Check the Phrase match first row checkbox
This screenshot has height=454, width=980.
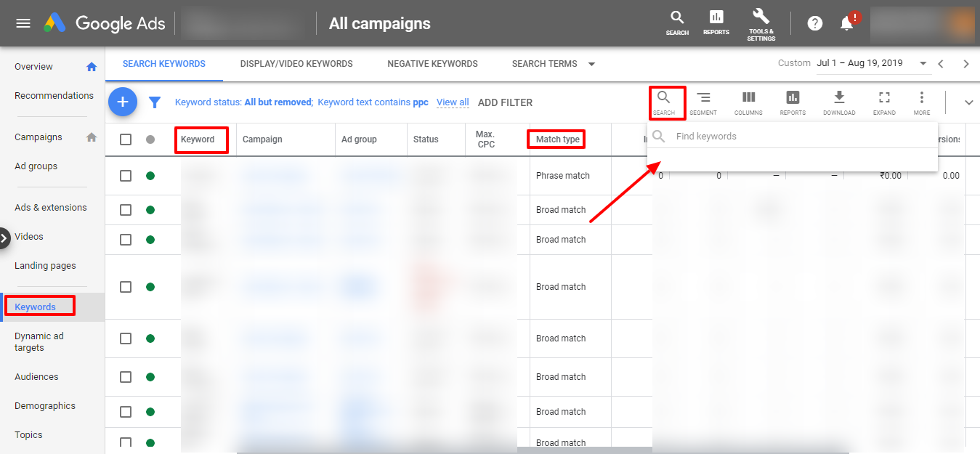[126, 176]
